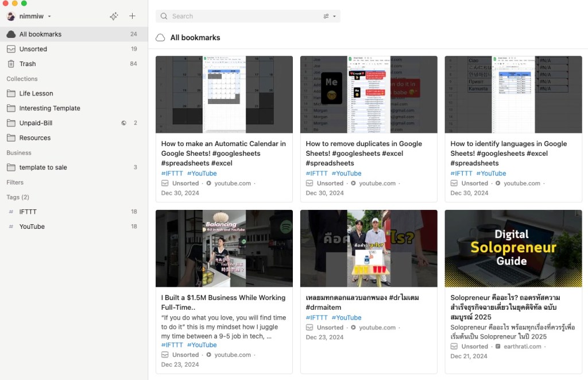Open the Unpaid-Bill collection

[x=74, y=123]
